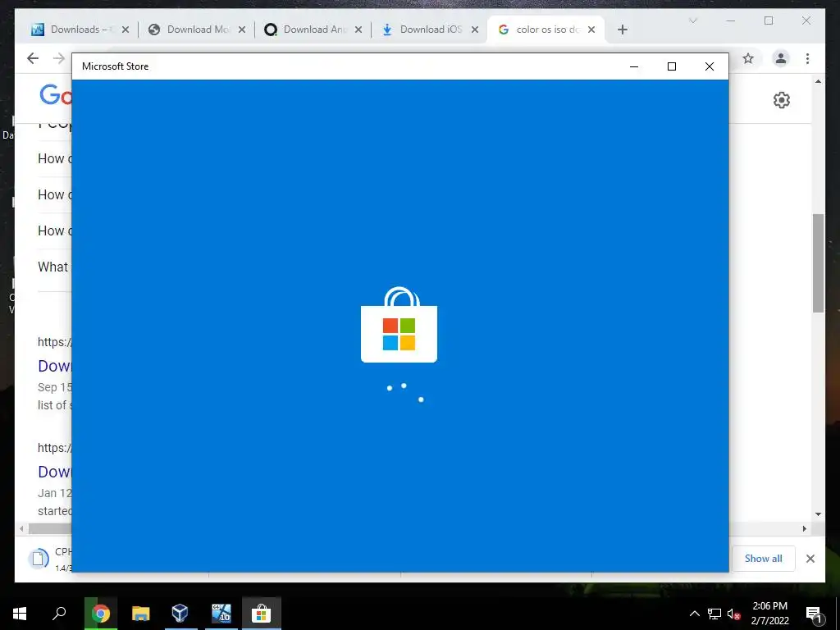The image size is (840, 630).
Task: Open File Explorer from the taskbar
Action: pos(141,614)
